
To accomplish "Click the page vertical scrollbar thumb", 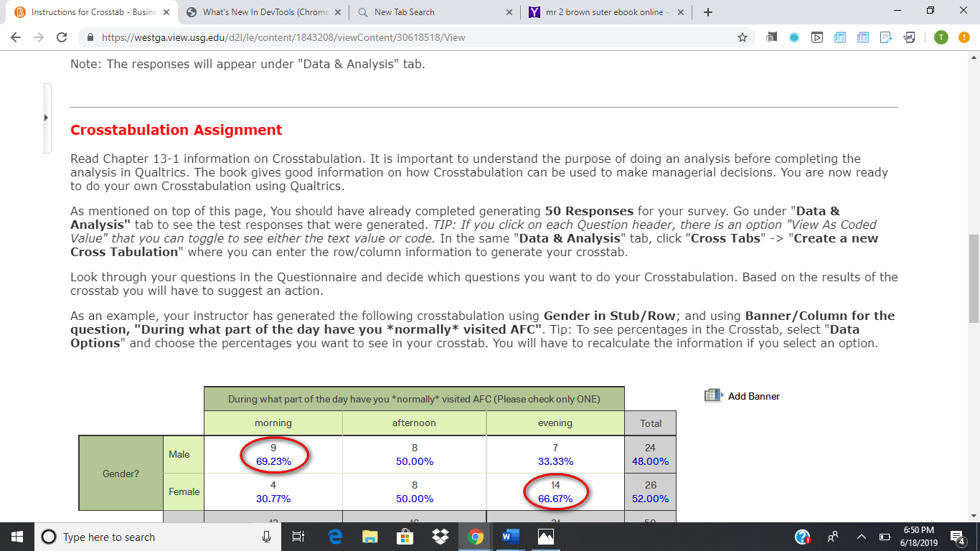I will click(974, 278).
